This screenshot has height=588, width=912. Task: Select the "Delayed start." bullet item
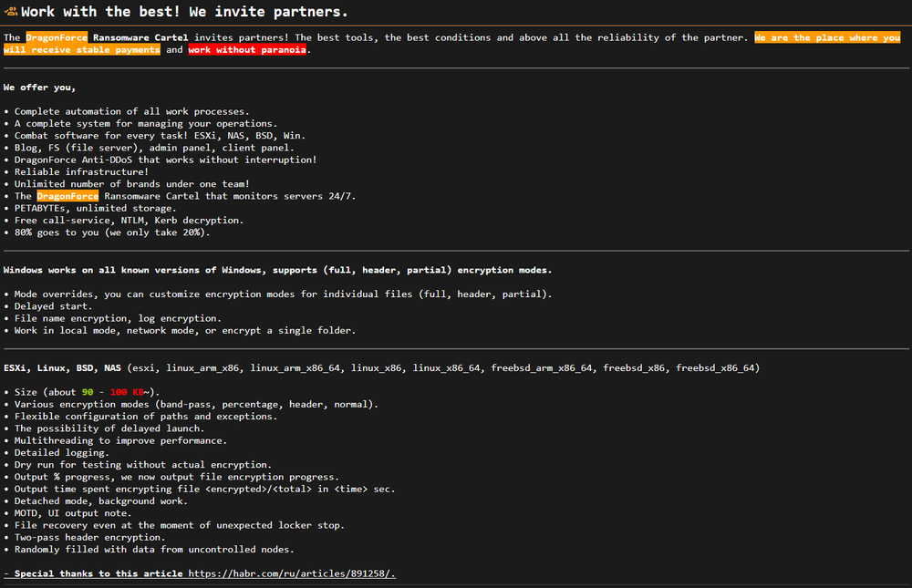tap(55, 306)
